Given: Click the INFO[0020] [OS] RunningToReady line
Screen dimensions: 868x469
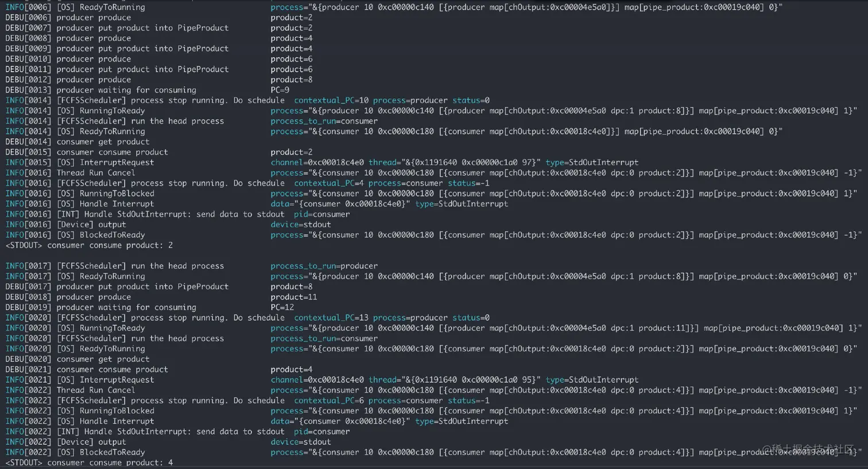Looking at the screenshot, I should 433,328.
